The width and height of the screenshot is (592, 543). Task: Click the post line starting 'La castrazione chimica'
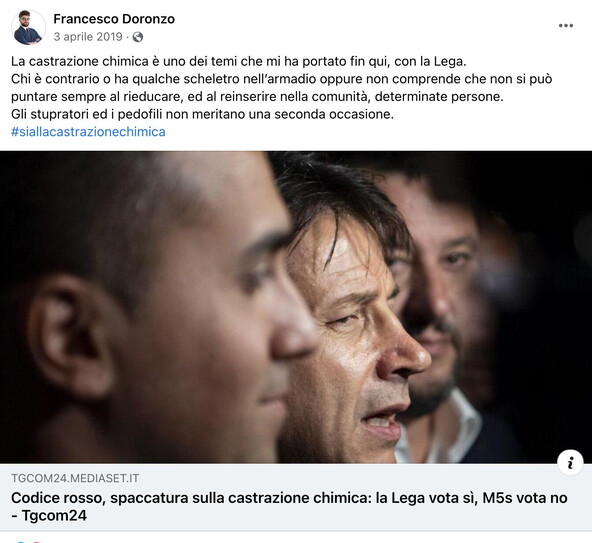pyautogui.click(x=239, y=61)
